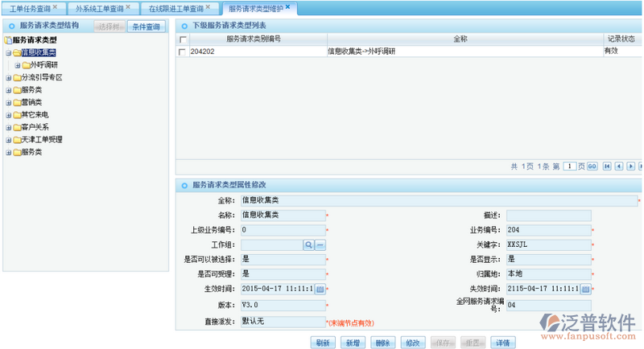Switch to the 外系统工单查询 tab
The height and width of the screenshot is (349, 644).
(98, 8)
